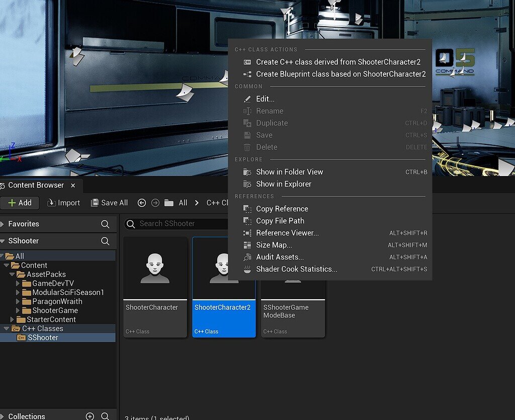Collapse the AssetPacks folder

[12, 274]
